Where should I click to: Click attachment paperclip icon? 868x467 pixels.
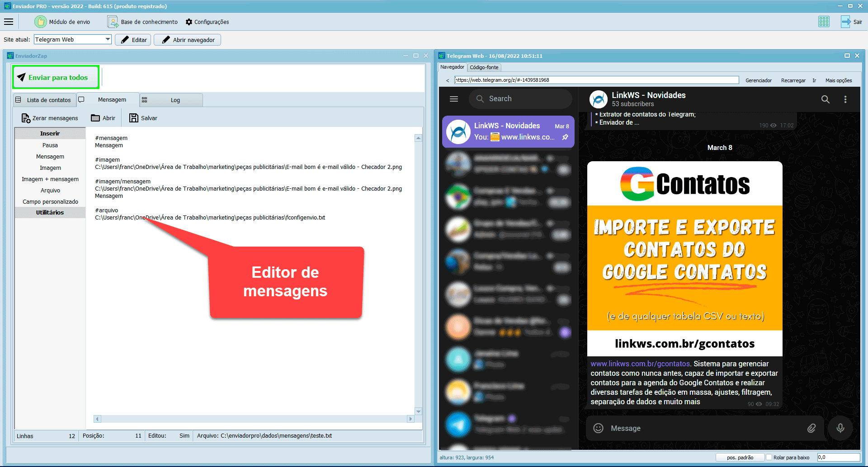point(811,428)
